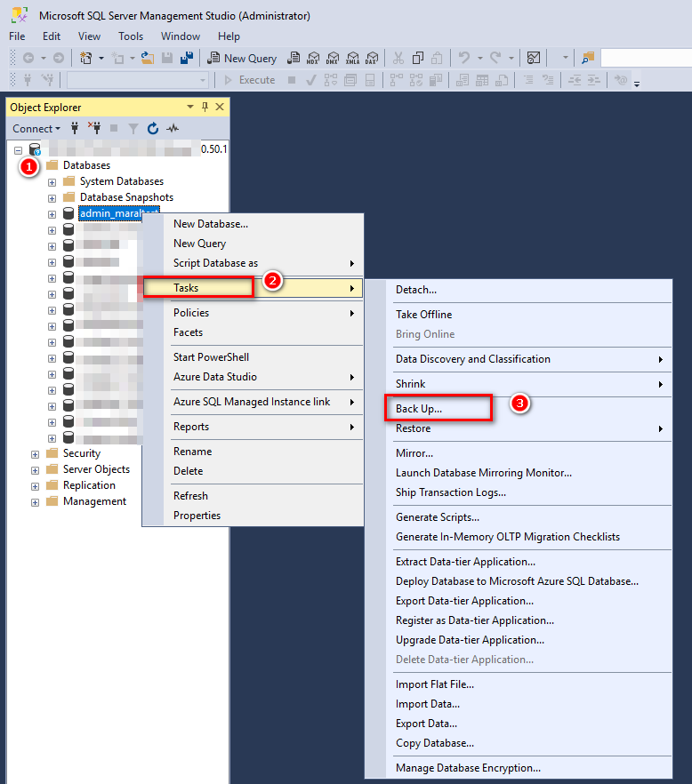Viewport: 692px width, 784px height.
Task: Click the Navigate Backward icon
Action: pyautogui.click(x=28, y=59)
